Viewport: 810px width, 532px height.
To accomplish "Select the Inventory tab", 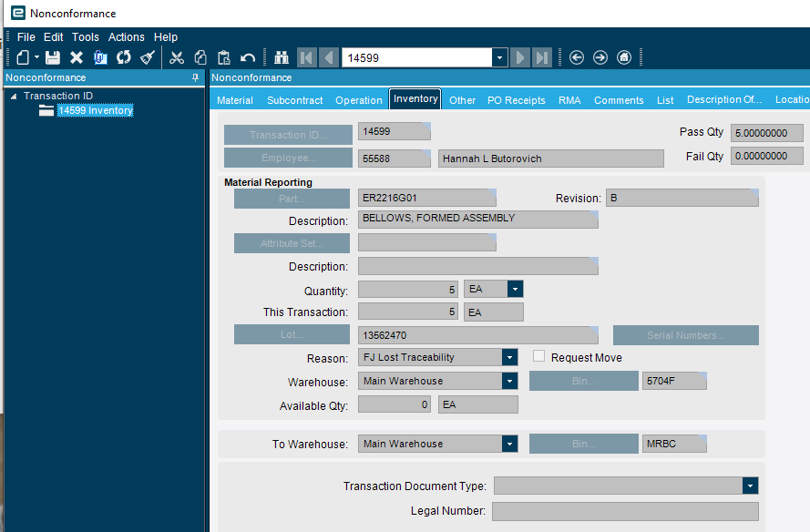I will 415,98.
